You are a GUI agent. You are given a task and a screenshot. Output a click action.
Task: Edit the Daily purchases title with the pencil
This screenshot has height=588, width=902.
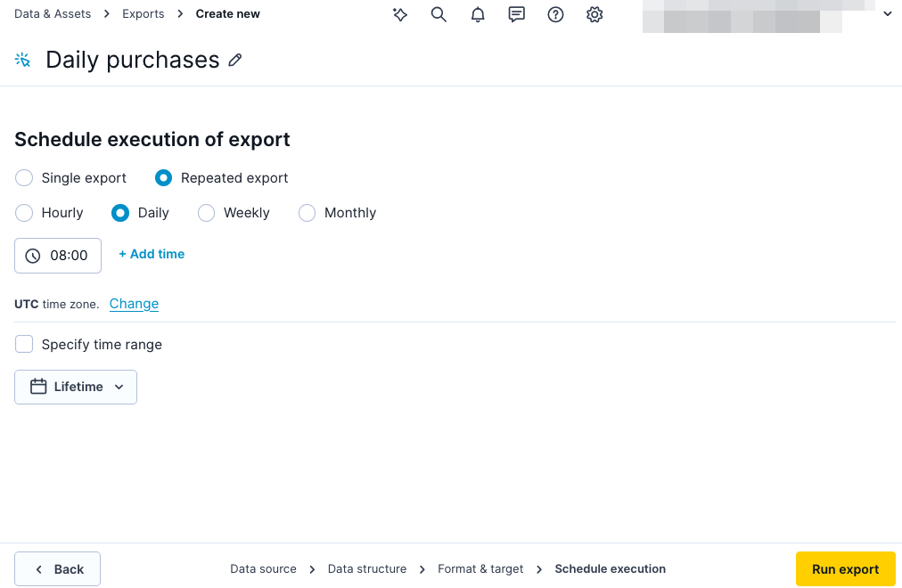pos(234,60)
